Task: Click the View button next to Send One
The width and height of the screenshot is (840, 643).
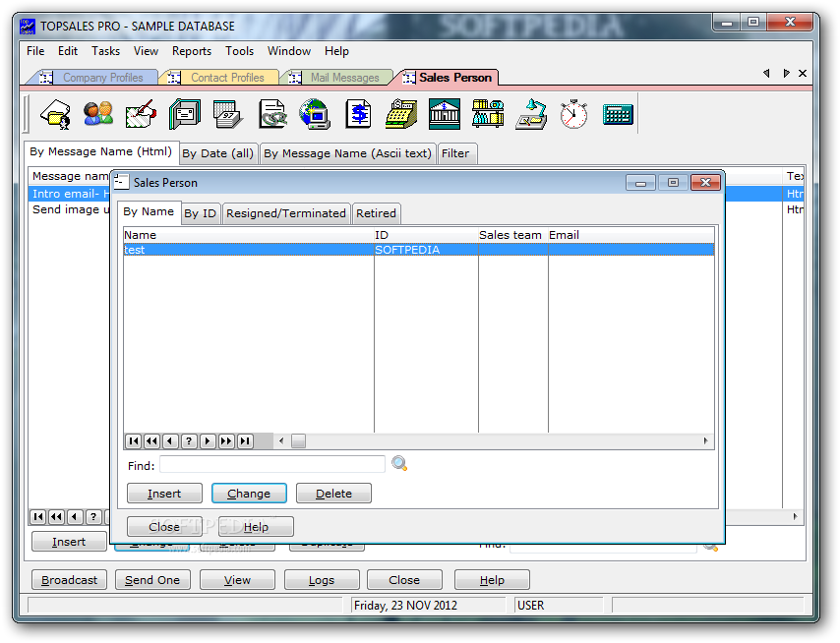Action: [x=237, y=580]
